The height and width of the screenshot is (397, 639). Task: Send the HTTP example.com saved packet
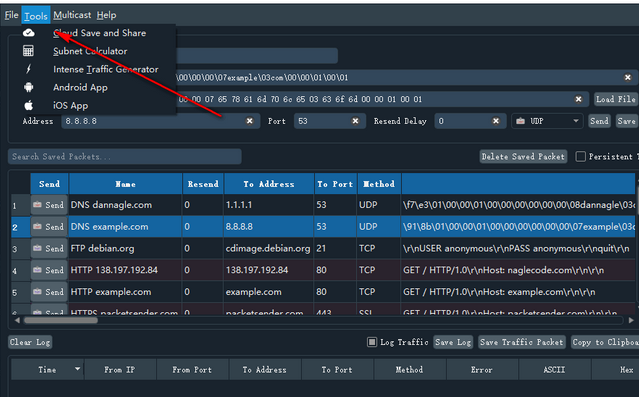coord(48,292)
